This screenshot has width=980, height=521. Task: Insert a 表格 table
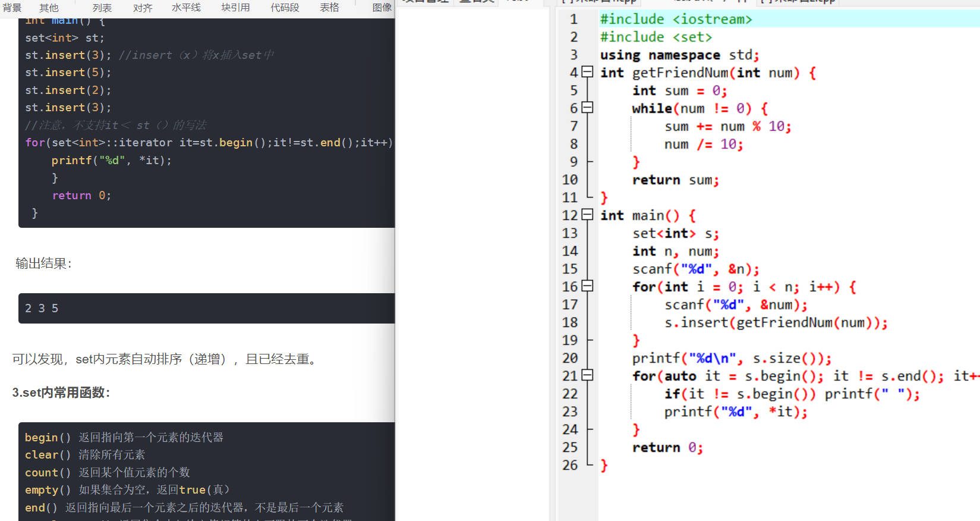tap(329, 8)
